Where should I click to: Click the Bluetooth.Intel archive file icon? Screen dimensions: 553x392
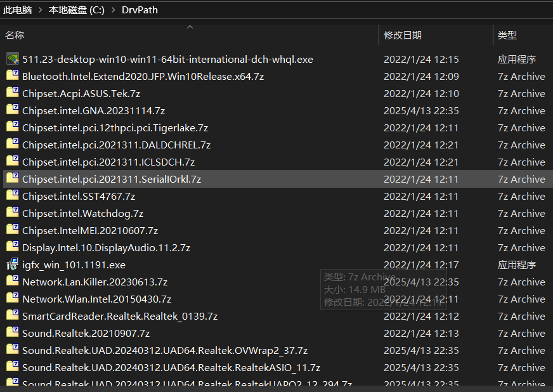point(12,76)
